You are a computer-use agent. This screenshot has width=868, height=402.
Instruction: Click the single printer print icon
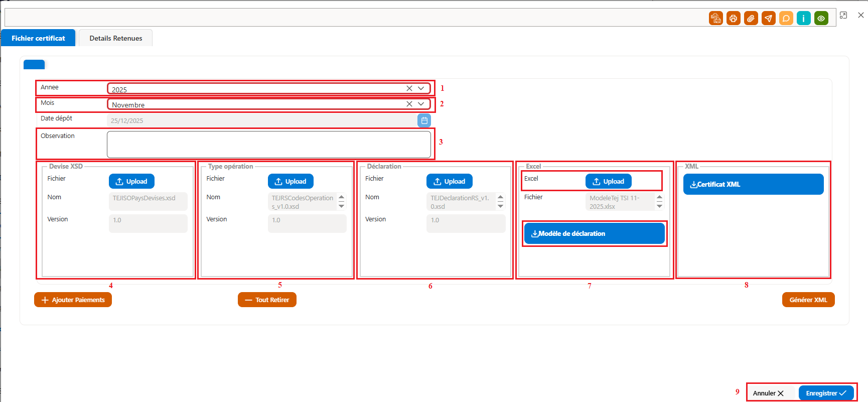(734, 18)
